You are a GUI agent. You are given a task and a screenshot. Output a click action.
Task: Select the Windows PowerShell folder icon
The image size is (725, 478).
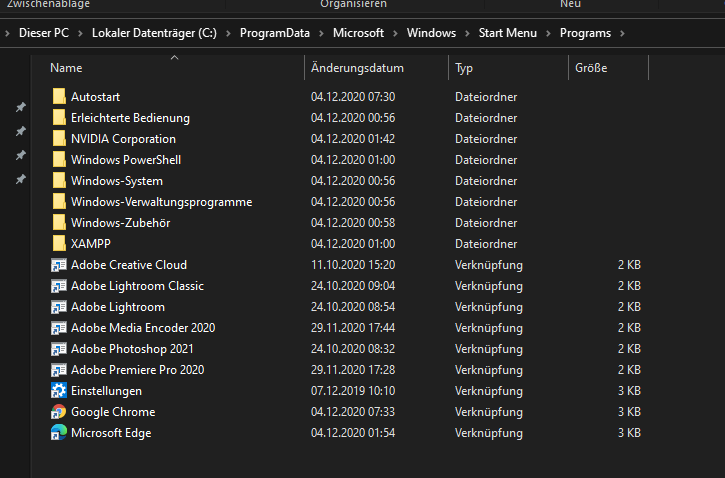point(59,159)
